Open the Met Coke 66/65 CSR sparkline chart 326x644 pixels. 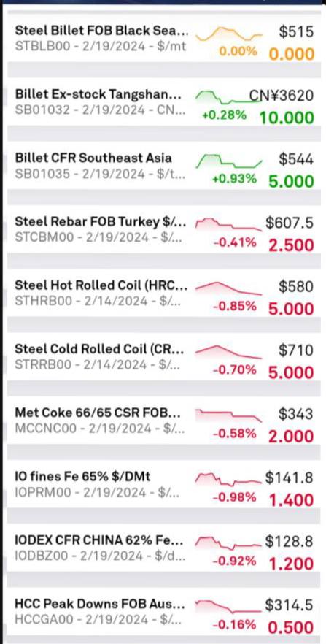point(229,415)
